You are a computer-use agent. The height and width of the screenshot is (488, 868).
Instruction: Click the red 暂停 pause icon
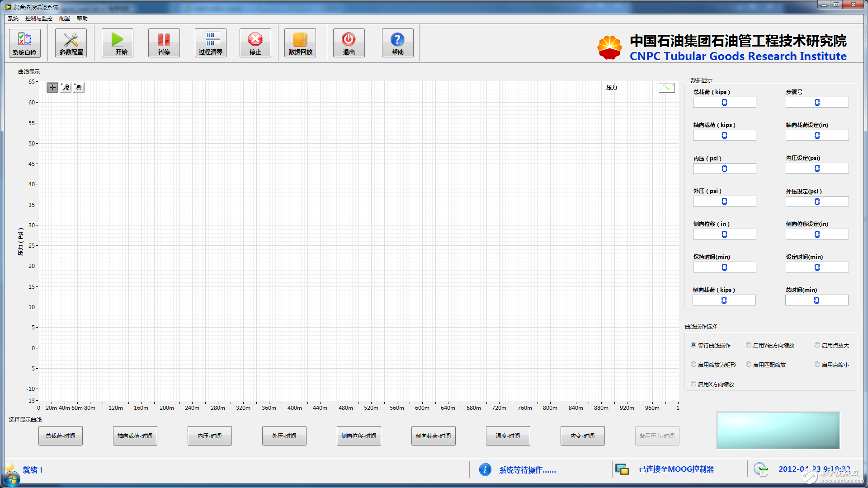coord(164,43)
